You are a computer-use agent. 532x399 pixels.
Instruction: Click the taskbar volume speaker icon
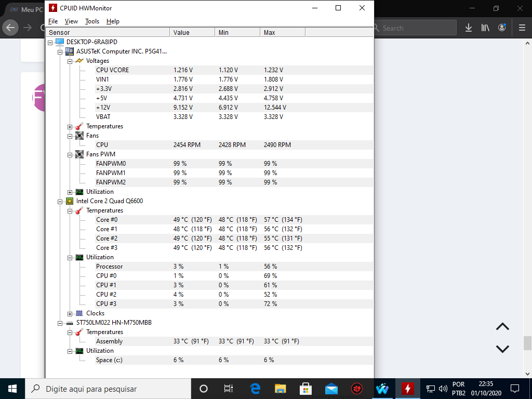pos(443,389)
